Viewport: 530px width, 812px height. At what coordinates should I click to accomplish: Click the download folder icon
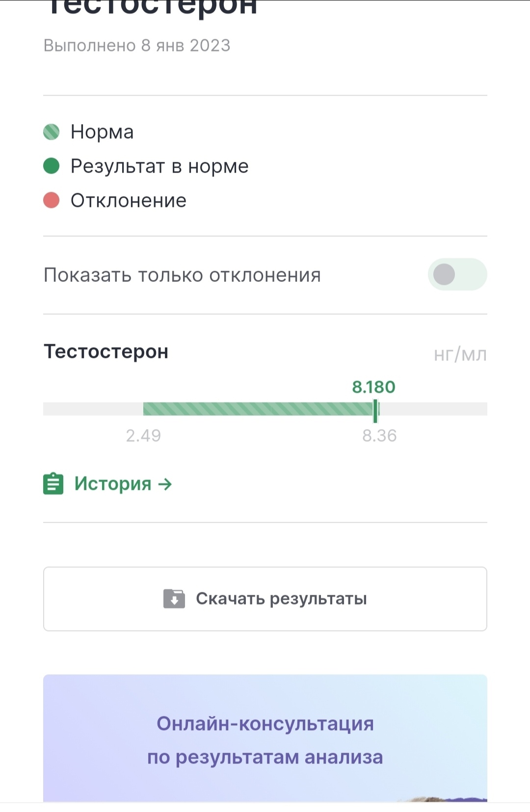point(174,599)
